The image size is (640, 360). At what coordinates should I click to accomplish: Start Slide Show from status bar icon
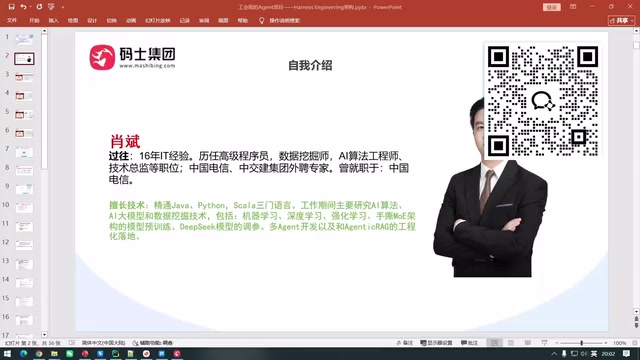[544, 343]
